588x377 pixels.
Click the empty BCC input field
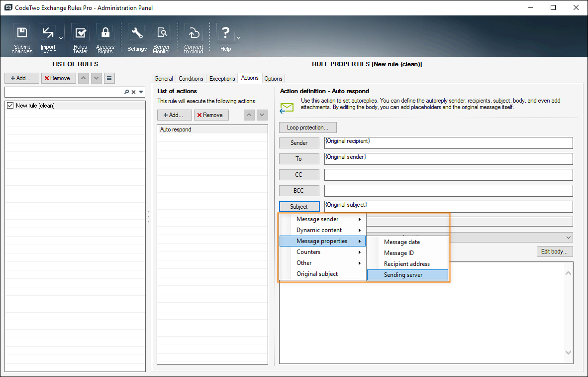[449, 190]
